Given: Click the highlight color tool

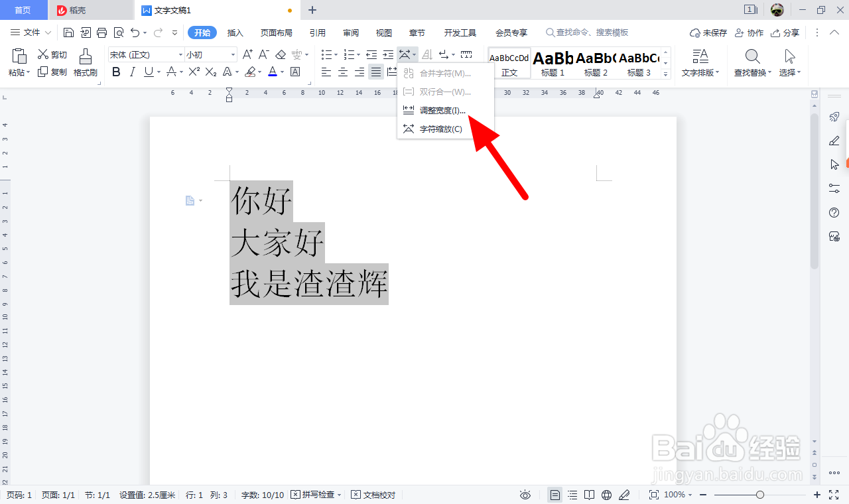Looking at the screenshot, I should (x=251, y=72).
